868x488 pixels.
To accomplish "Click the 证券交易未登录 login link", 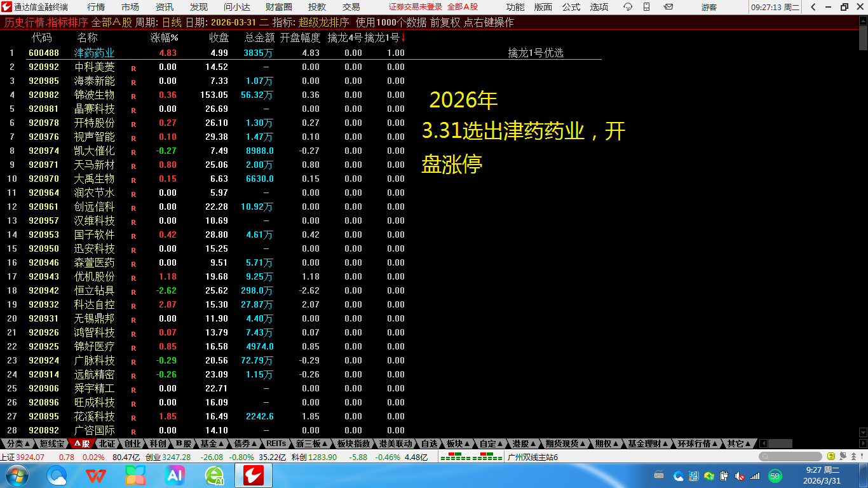I will point(416,7).
